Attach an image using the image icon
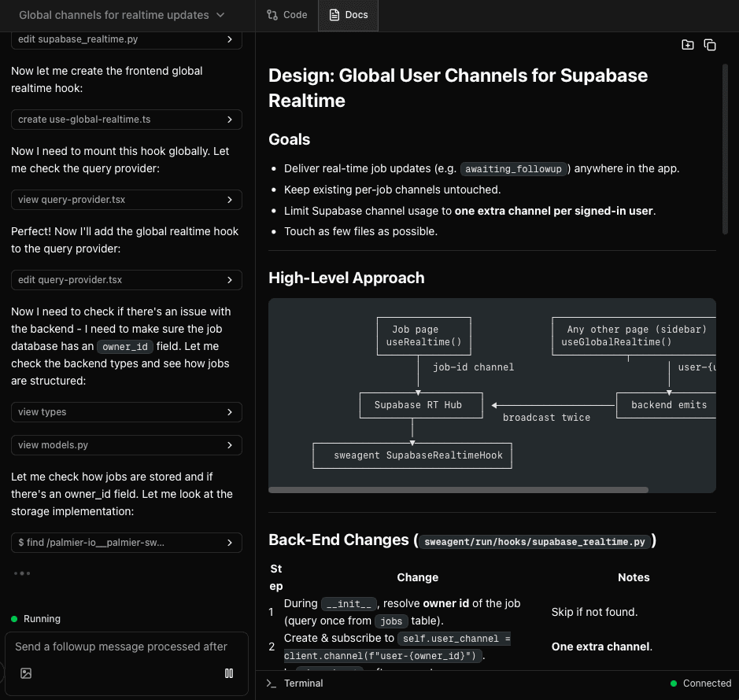This screenshot has height=700, width=739. pyautogui.click(x=26, y=673)
